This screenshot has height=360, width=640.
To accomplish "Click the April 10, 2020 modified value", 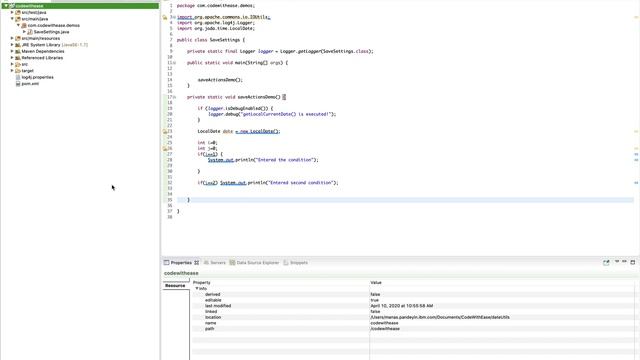I will [x=402, y=306].
